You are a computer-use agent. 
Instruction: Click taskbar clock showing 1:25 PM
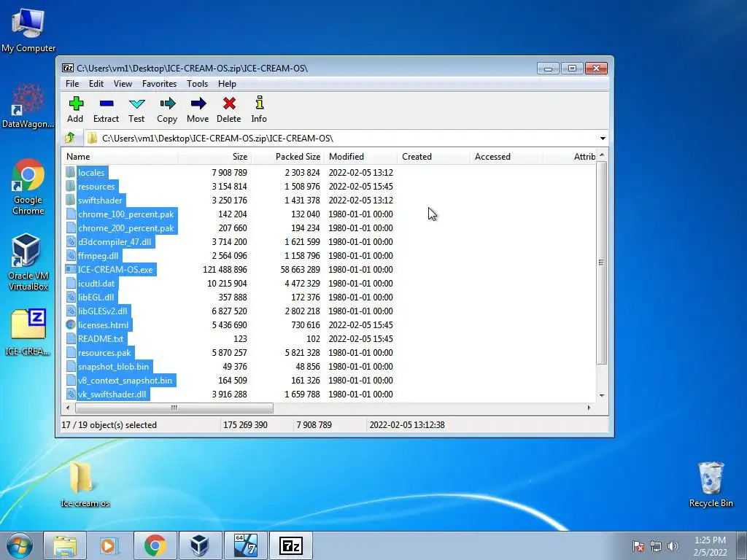coord(710,546)
